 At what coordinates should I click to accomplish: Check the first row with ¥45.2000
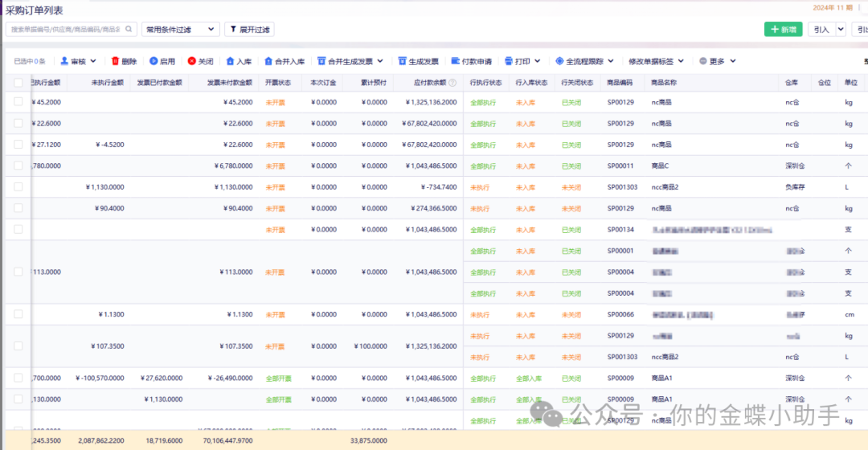click(x=18, y=102)
